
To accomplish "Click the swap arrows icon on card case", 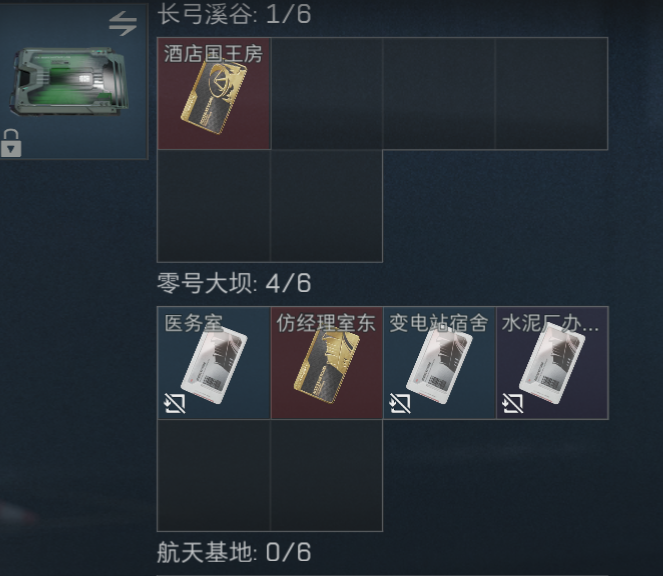I will (123, 23).
